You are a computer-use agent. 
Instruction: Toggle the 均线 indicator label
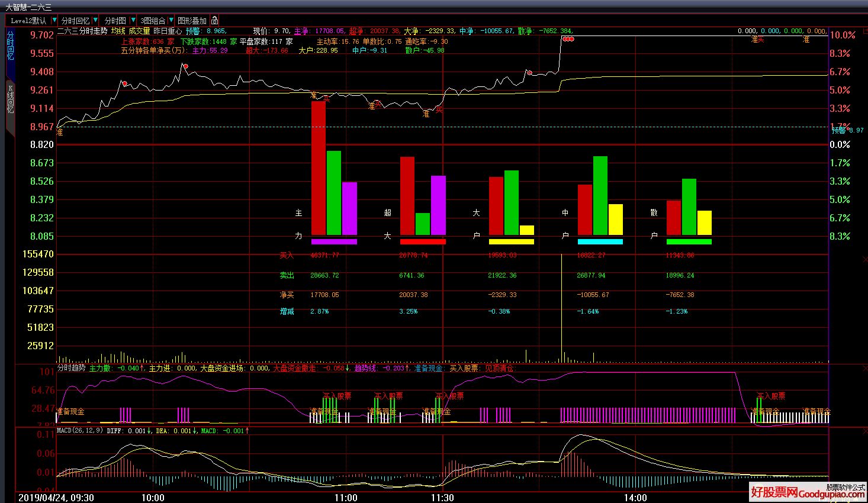(118, 31)
